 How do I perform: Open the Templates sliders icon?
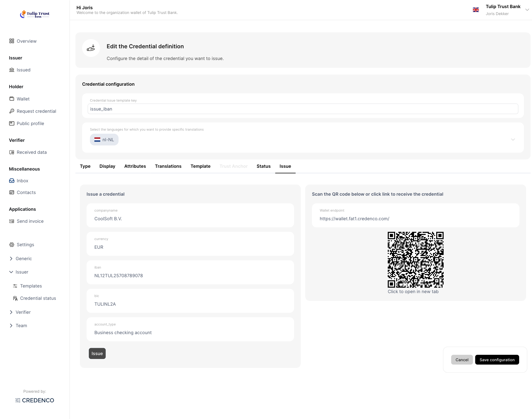coord(15,286)
